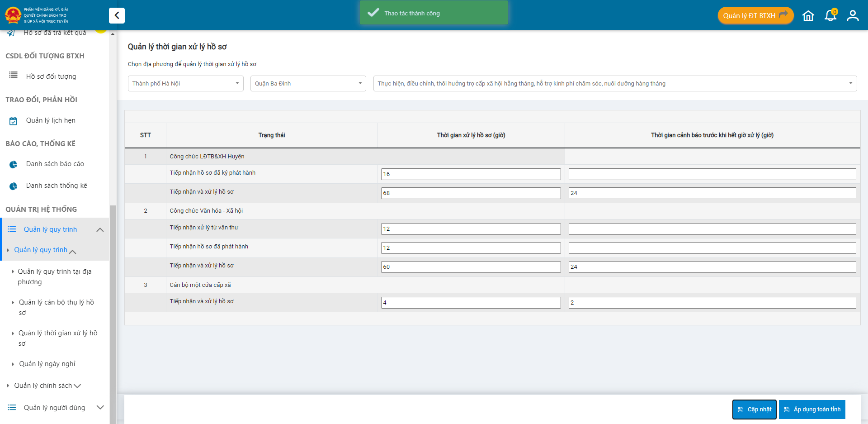Screen dimensions: 868x424
Task: Click the Cập nhật button
Action: pos(754,410)
